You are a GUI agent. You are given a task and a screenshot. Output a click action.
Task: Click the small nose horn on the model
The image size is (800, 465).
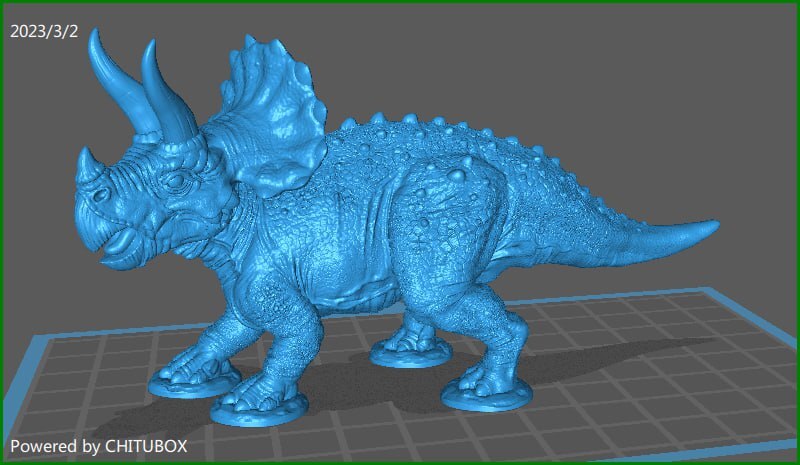[90, 164]
